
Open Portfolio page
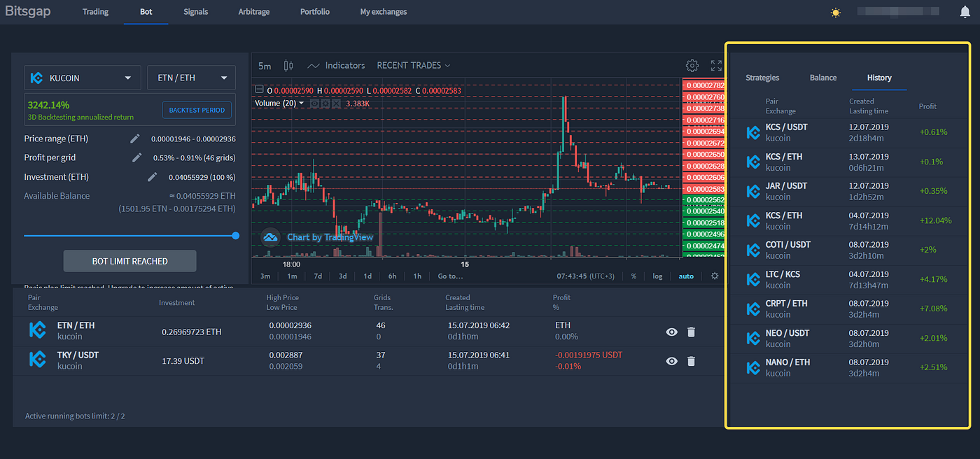[x=315, y=12]
